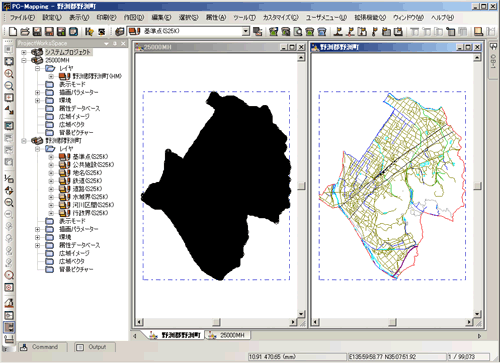Click the 1 / 99,073 scale in status bar
This screenshot has width=500, height=363.
click(468, 357)
